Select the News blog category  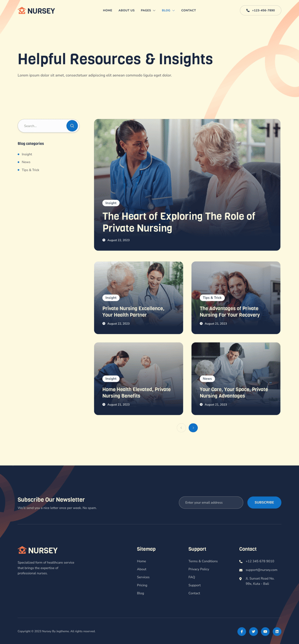pyautogui.click(x=26, y=162)
